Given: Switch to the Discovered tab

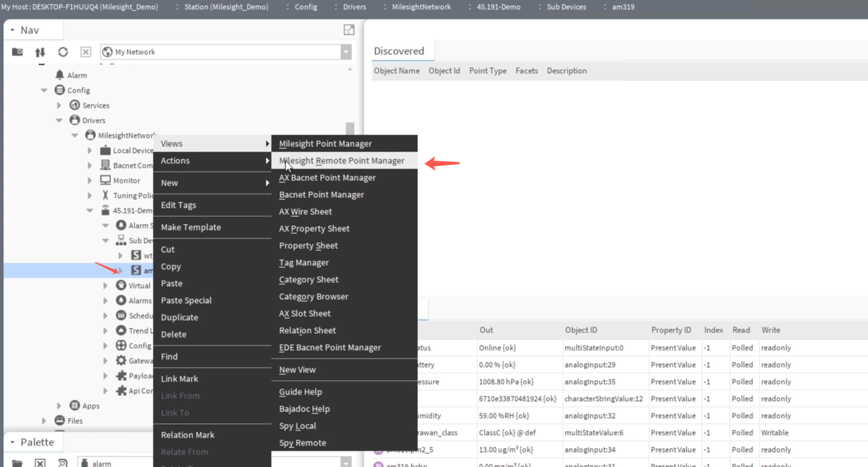Looking at the screenshot, I should pos(399,51).
